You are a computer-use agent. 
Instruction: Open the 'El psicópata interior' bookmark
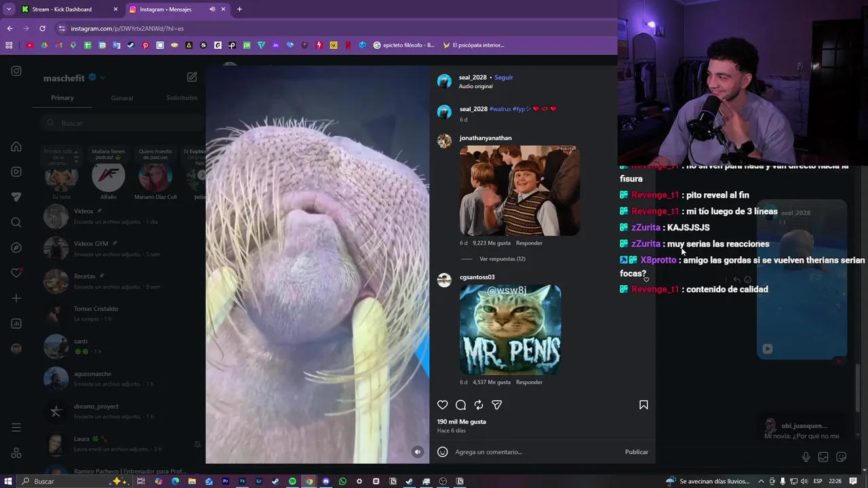473,45
